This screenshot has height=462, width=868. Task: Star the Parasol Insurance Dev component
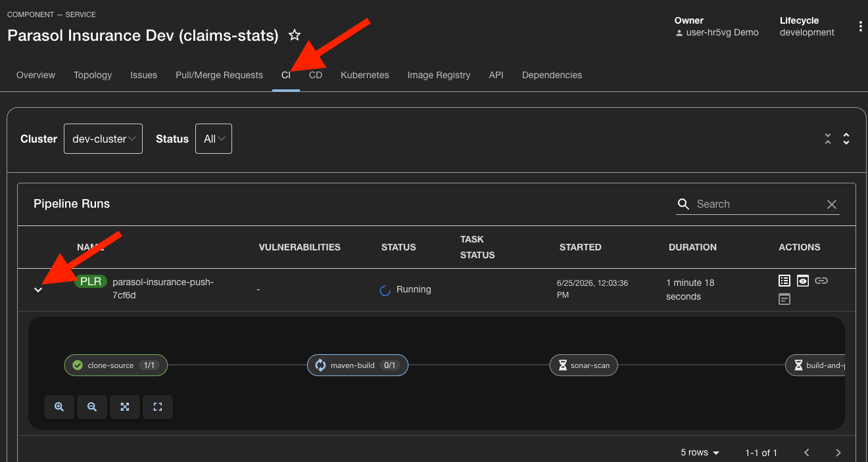(x=295, y=35)
